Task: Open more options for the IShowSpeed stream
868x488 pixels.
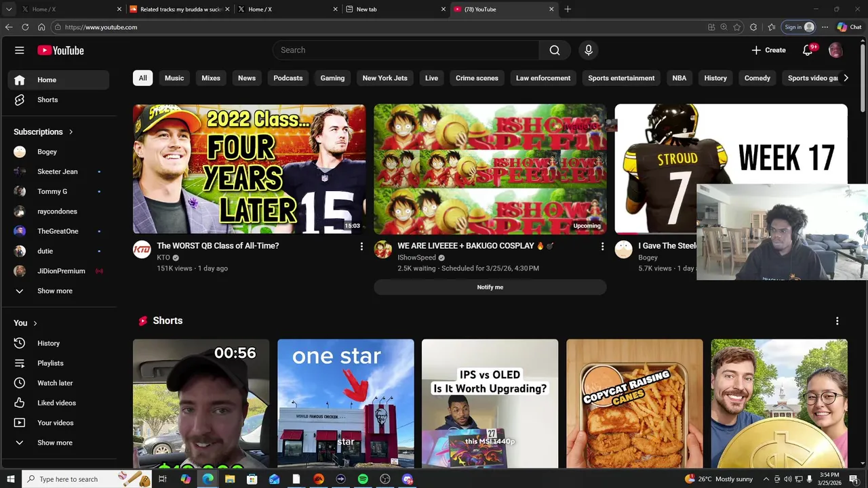Action: (602, 247)
